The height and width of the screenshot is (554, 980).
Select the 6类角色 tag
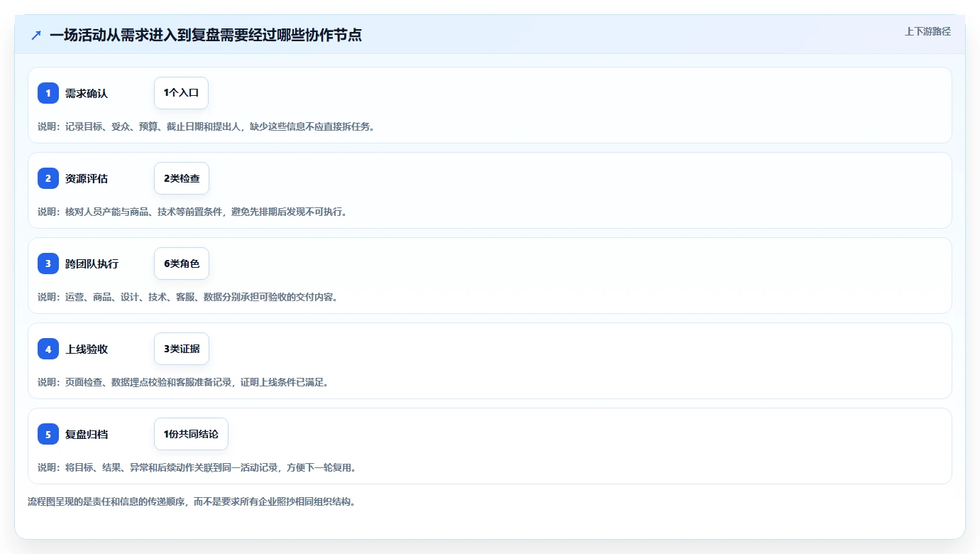click(182, 264)
